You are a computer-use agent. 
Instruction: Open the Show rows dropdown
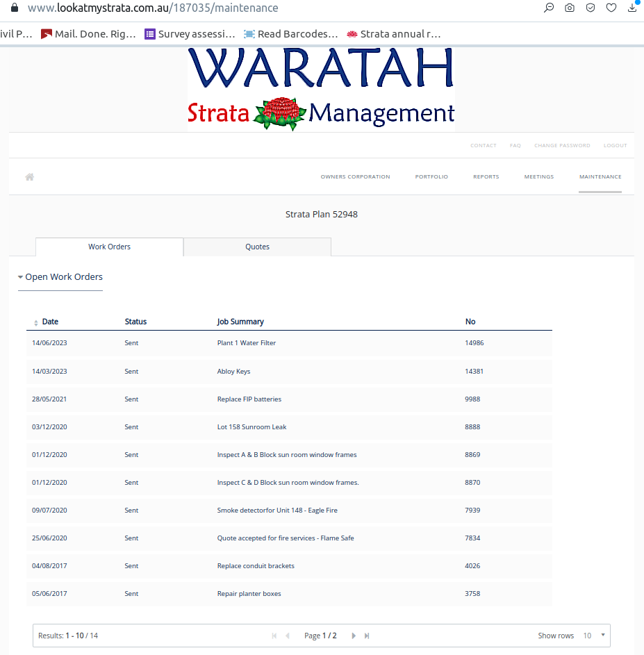pyautogui.click(x=594, y=636)
